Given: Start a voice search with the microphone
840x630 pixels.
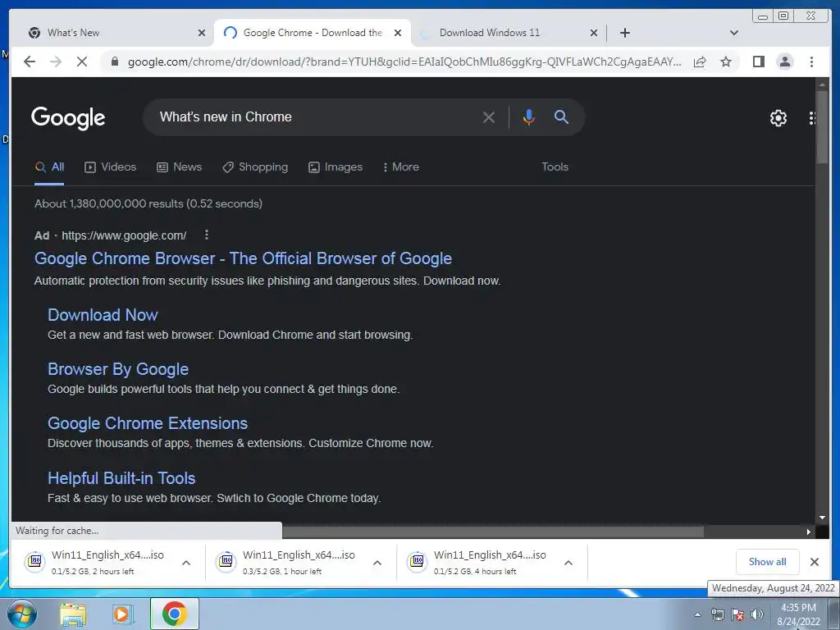Looking at the screenshot, I should [529, 116].
